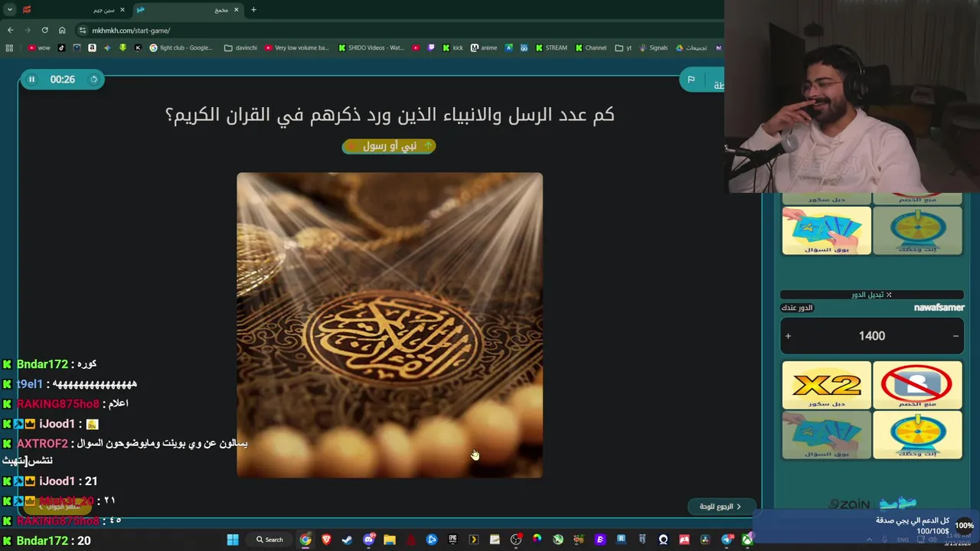980x551 pixels.
Task: Click Bndar172 username in chat overlay
Action: tap(43, 364)
